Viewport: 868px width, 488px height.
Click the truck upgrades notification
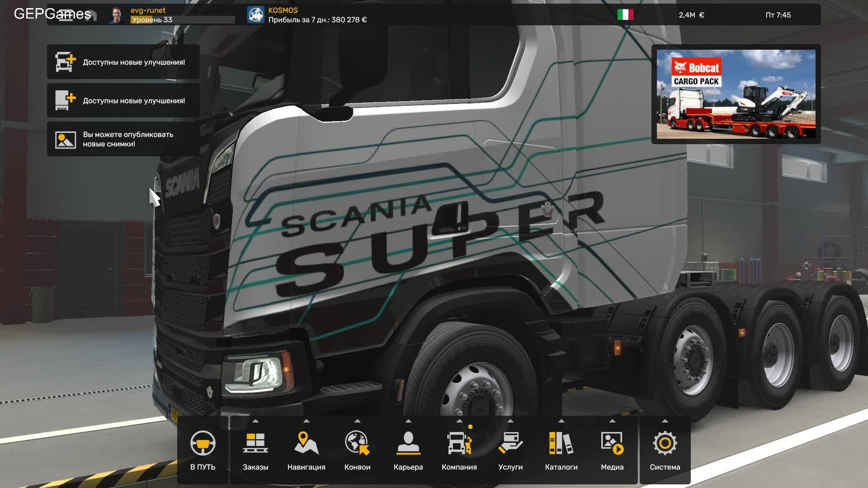pos(123,62)
